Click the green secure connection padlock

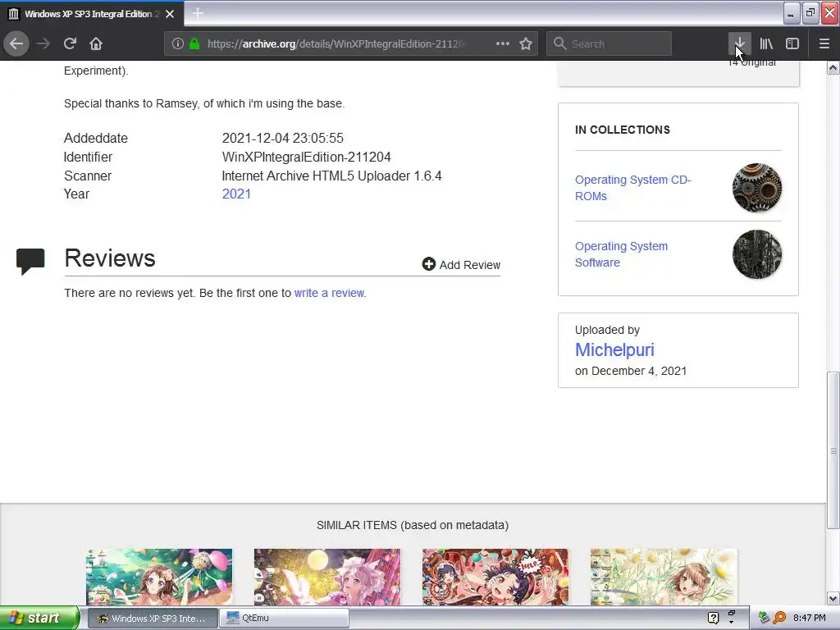click(x=194, y=43)
